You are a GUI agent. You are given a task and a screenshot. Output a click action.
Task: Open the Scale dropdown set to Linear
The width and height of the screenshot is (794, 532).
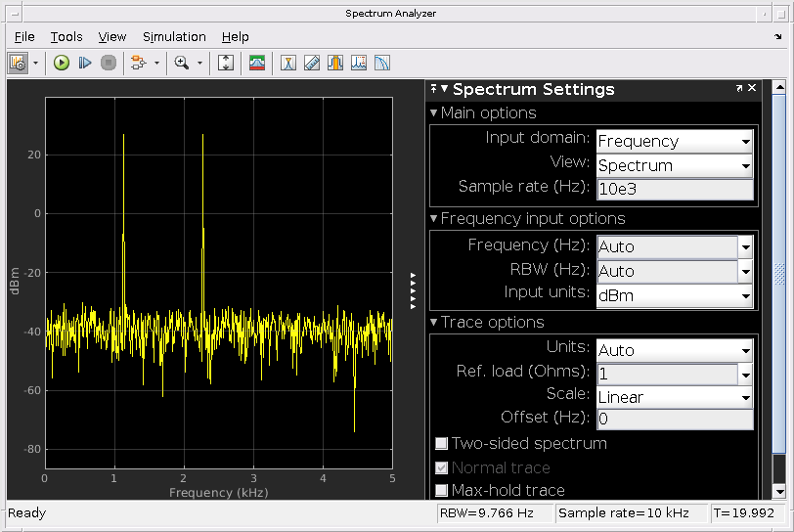click(x=674, y=397)
